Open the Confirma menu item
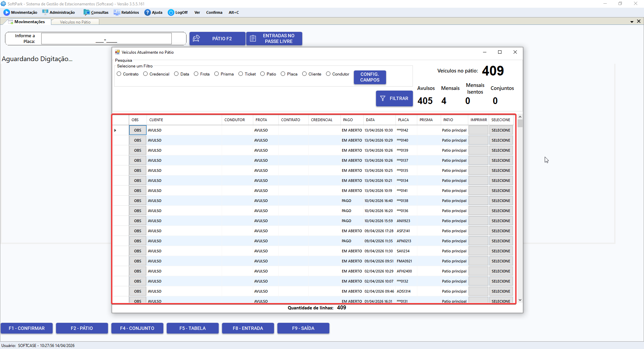The height and width of the screenshot is (349, 644). [x=214, y=12]
